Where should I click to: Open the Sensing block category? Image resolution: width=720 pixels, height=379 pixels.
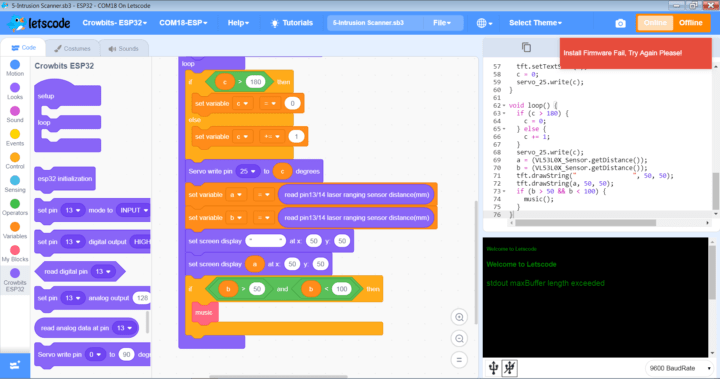15,184
